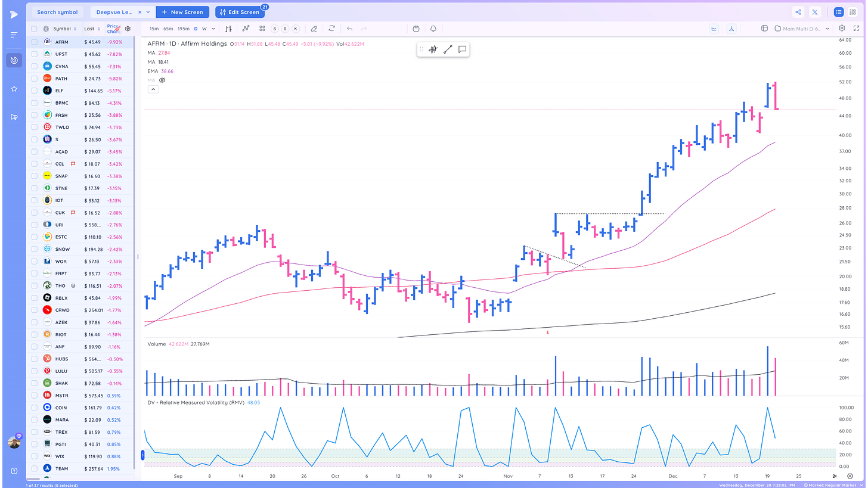Collapse the indicator legend chevron

pyautogui.click(x=153, y=89)
